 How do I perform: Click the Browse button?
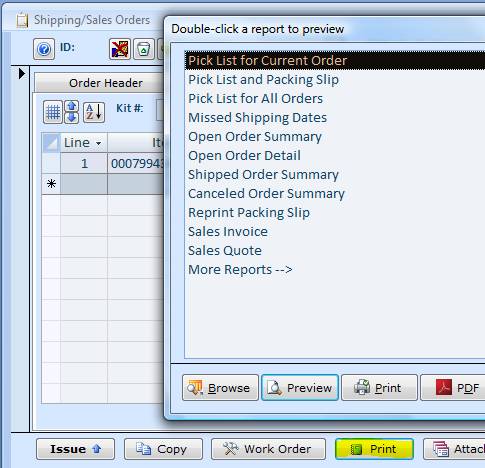click(220, 387)
